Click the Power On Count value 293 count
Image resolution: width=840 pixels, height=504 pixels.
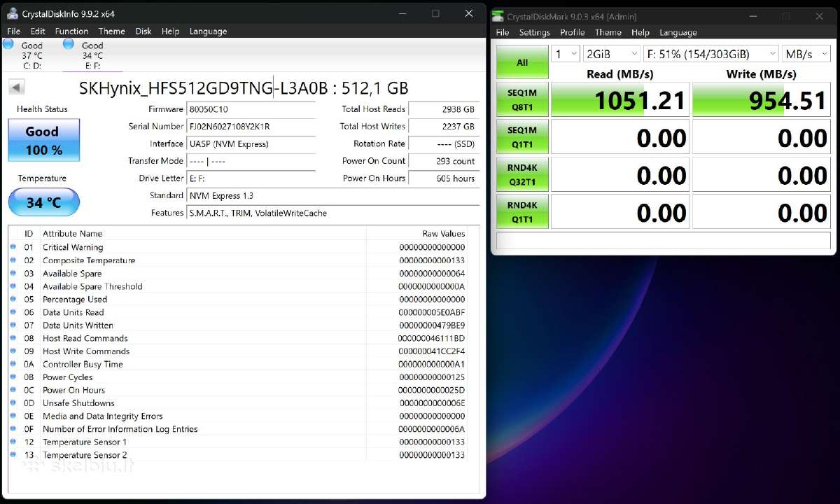click(x=443, y=161)
